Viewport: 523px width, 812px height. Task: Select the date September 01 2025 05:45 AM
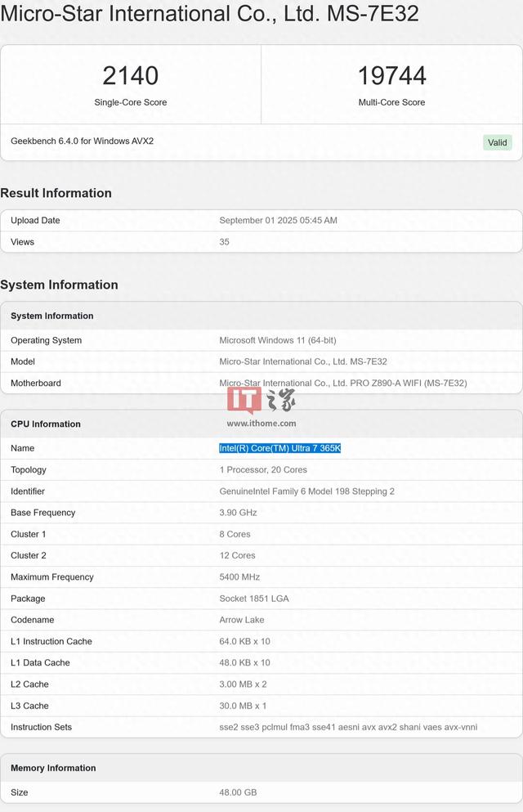pyautogui.click(x=279, y=221)
